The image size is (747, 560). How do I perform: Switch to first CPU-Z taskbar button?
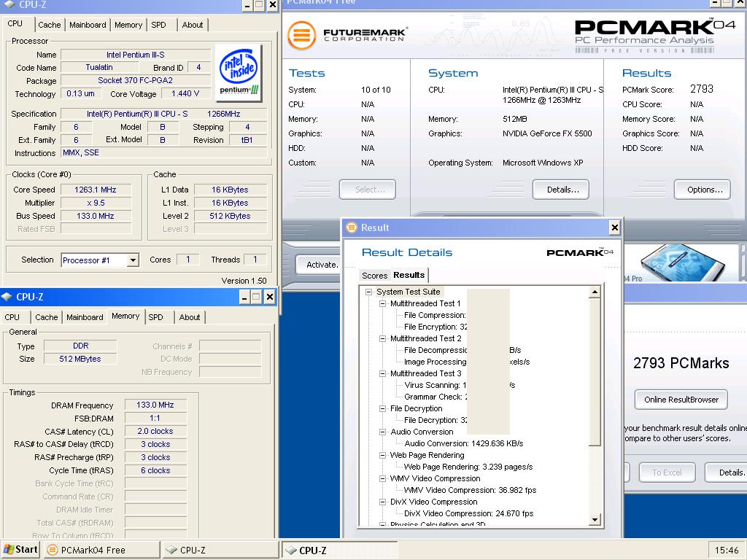[220, 550]
